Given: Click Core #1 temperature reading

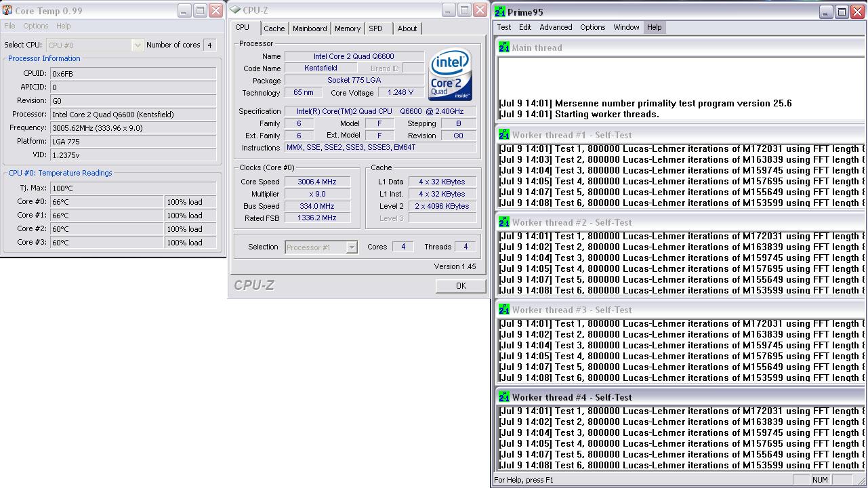Looking at the screenshot, I should click(x=107, y=216).
